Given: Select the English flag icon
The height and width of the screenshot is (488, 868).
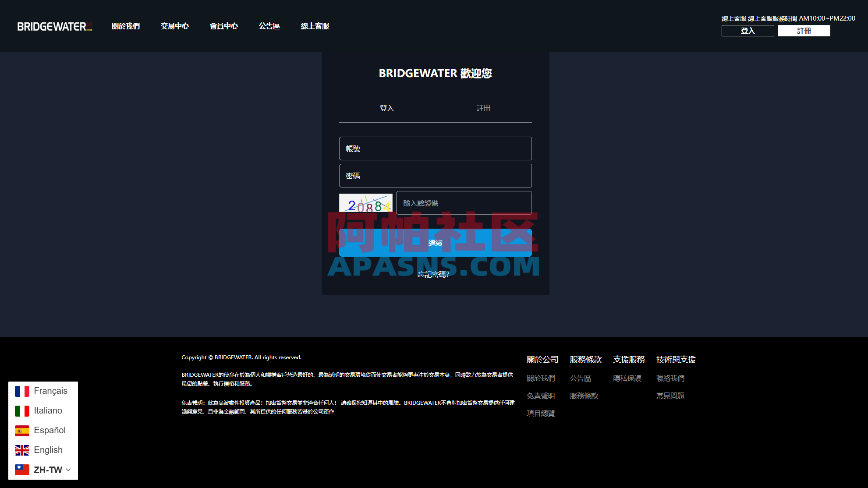Looking at the screenshot, I should point(22,450).
